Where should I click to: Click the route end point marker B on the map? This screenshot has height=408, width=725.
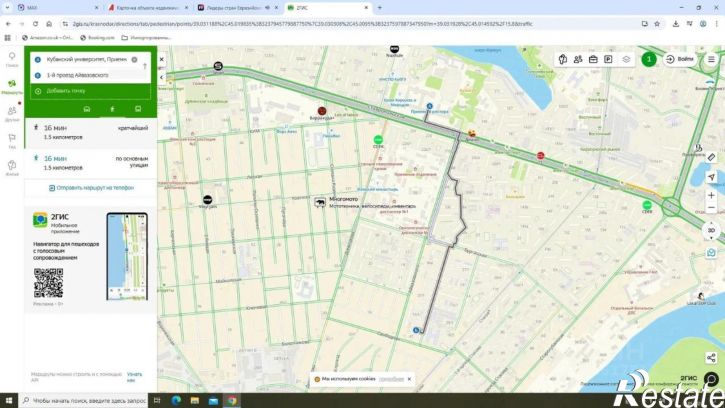click(x=416, y=330)
